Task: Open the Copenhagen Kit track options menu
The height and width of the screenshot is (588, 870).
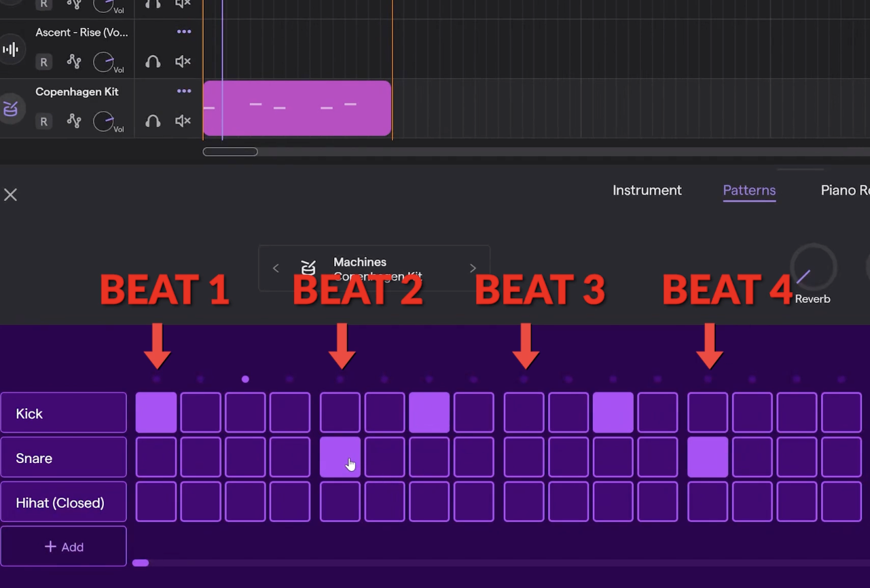Action: (184, 91)
